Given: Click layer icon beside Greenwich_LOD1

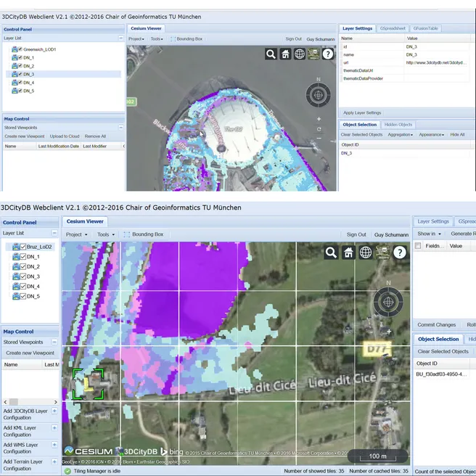Looking at the screenshot, I should tap(15, 49).
